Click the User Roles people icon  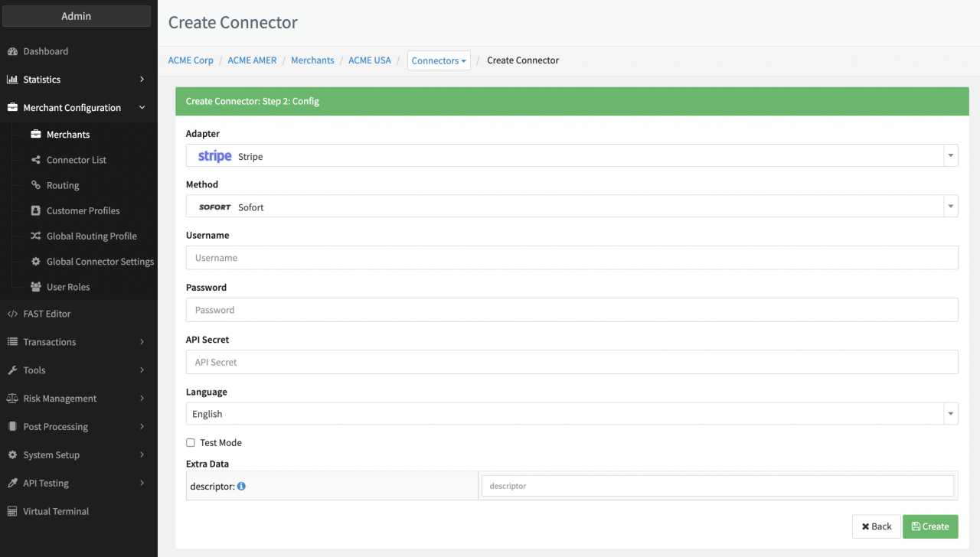tap(35, 287)
